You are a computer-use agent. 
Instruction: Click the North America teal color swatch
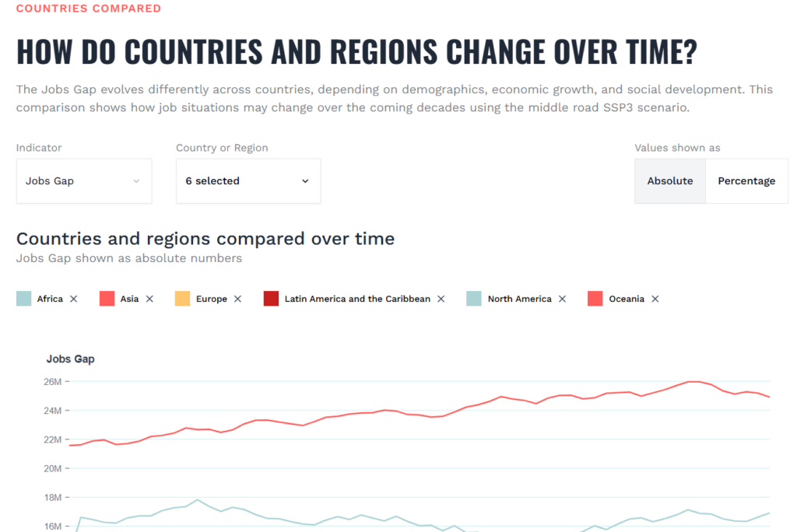(474, 299)
